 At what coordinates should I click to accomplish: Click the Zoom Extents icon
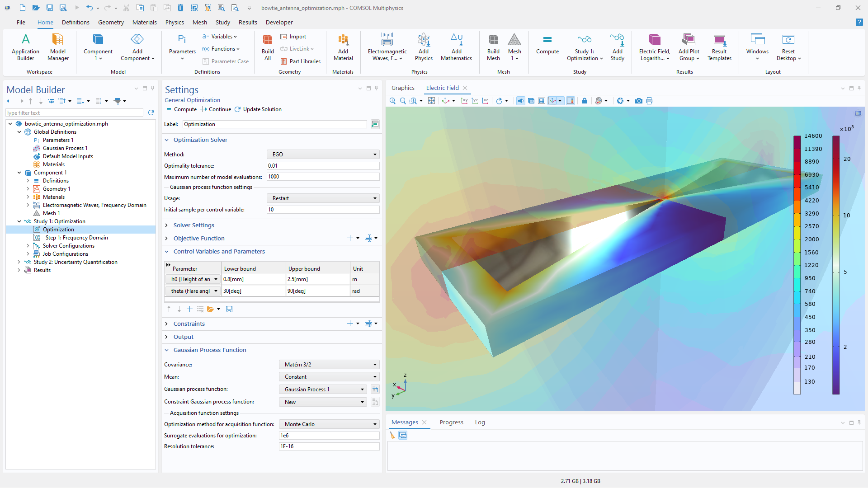click(x=431, y=101)
